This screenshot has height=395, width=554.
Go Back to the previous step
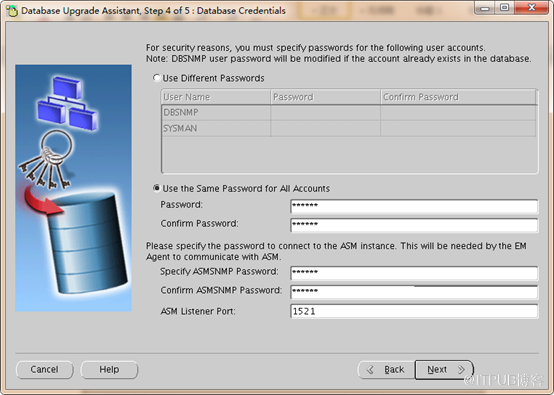[x=386, y=370]
